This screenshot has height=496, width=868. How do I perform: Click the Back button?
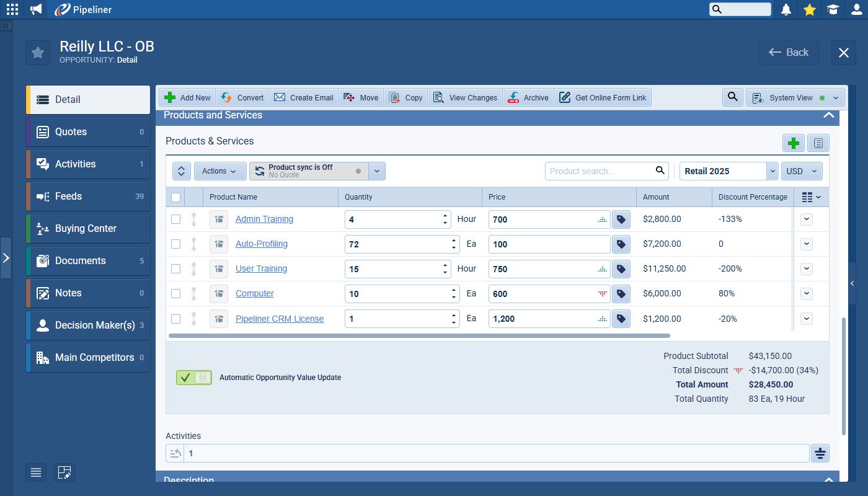pyautogui.click(x=789, y=53)
